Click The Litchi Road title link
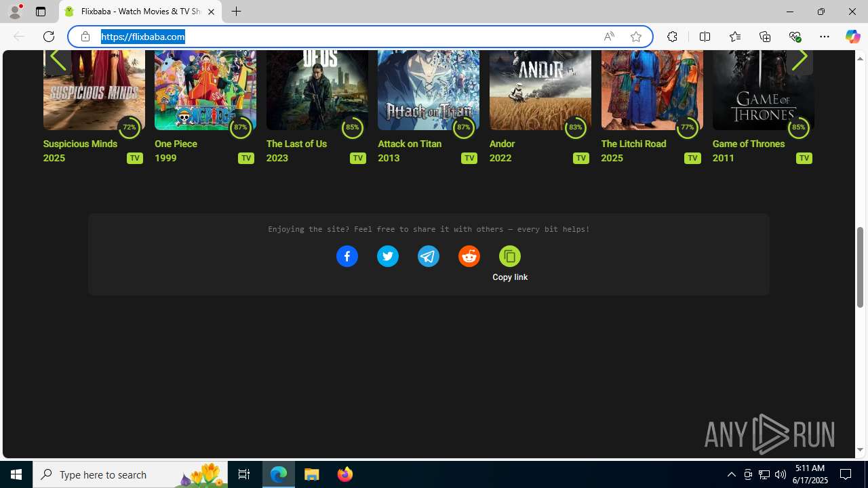 pos(633,144)
